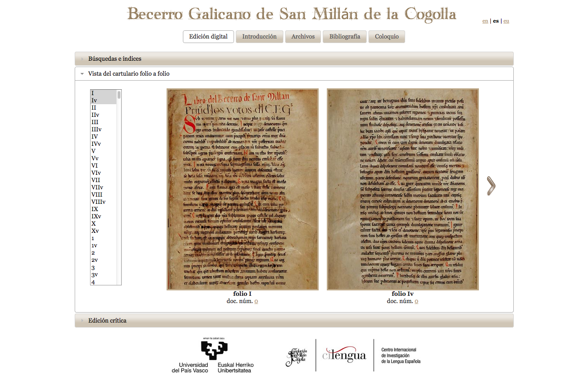Select folio Iv in the list
This screenshot has width=588, height=376.
point(104,101)
